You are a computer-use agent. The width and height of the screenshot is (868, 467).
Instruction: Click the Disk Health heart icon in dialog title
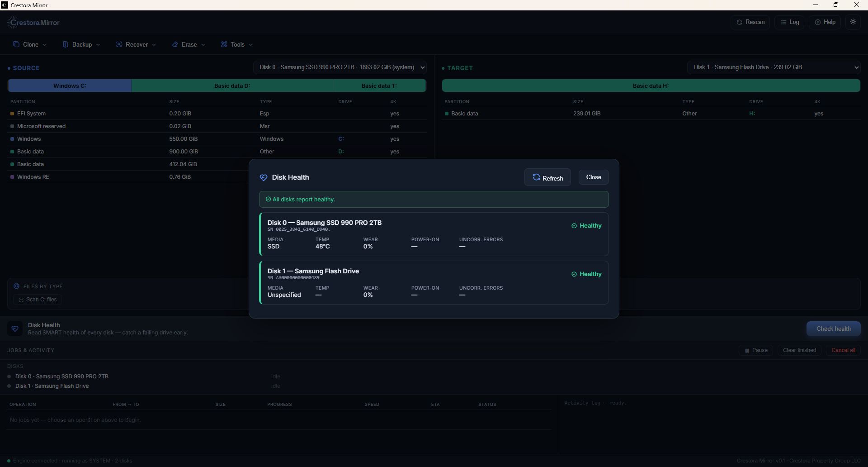coord(264,177)
